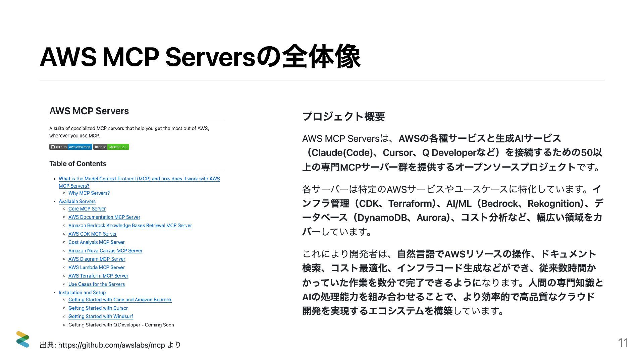Click 'Getting Started with Q Developer - Coming Soon'

tap(121, 325)
